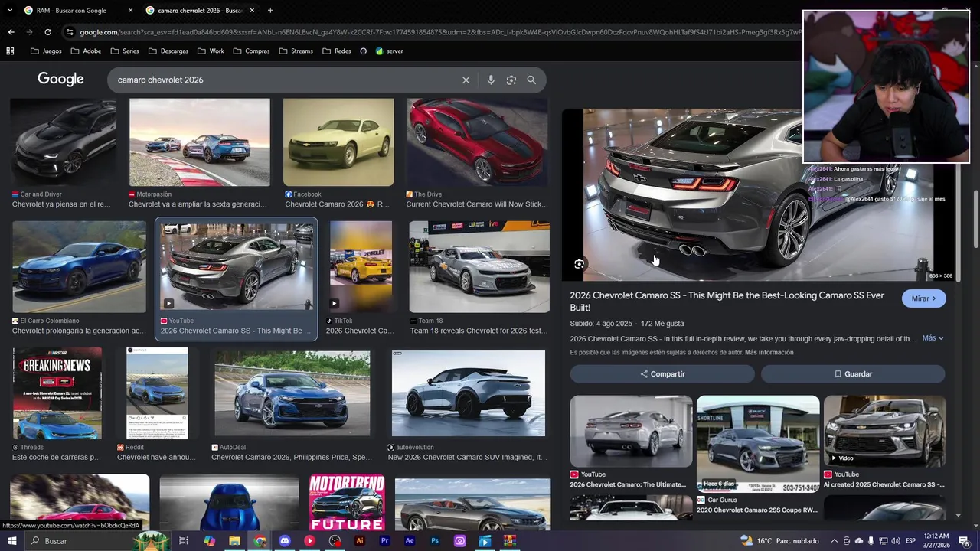Open the Streams bookmarks folder
Viewport: 980px width, 551px height.
(x=296, y=51)
